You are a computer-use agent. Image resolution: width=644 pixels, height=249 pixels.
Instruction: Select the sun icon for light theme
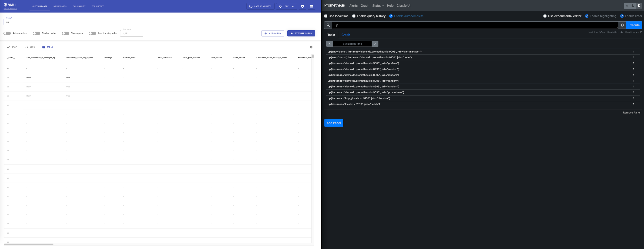pos(627,5)
